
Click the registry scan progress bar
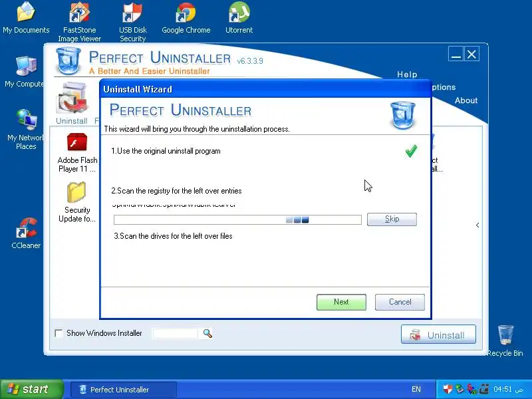pos(237,220)
